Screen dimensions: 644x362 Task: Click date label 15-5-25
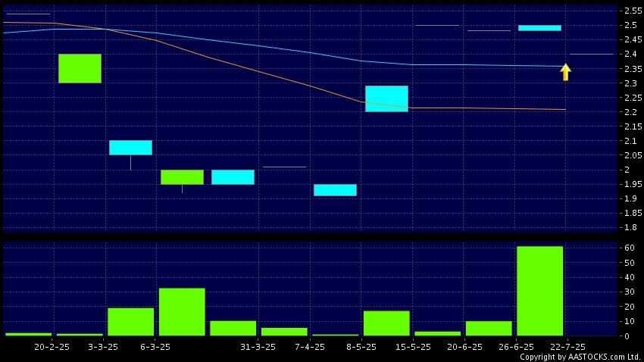[x=413, y=347]
